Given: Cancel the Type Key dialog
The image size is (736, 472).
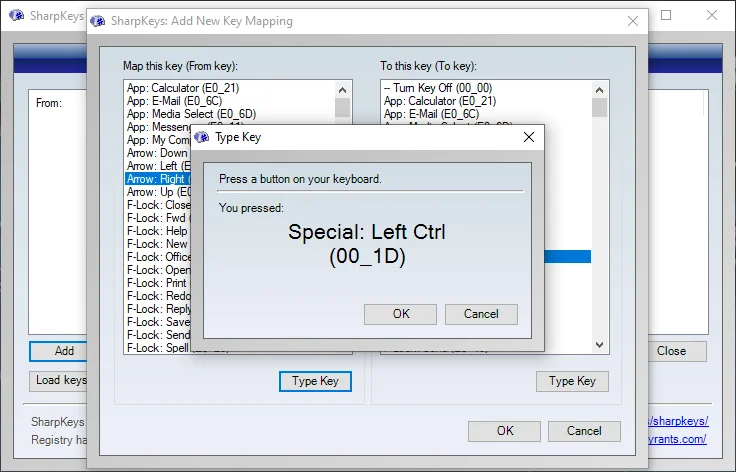Looking at the screenshot, I should click(481, 314).
